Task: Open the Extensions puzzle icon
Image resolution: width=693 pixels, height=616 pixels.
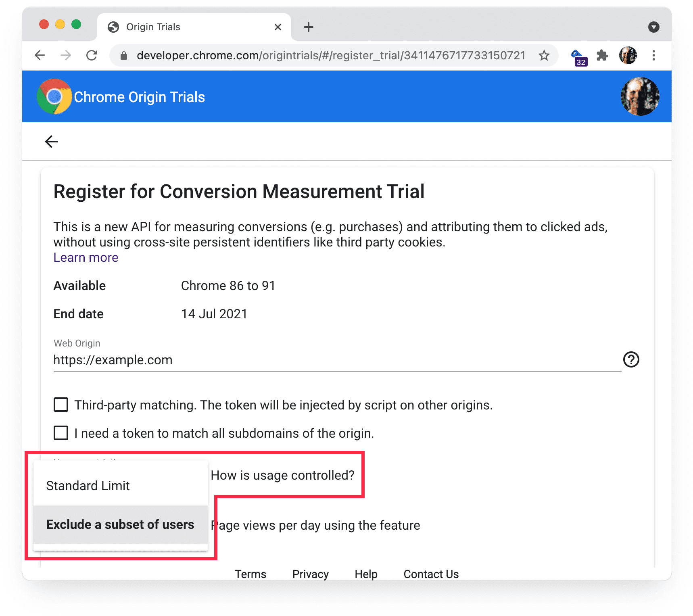Action: pos(602,55)
